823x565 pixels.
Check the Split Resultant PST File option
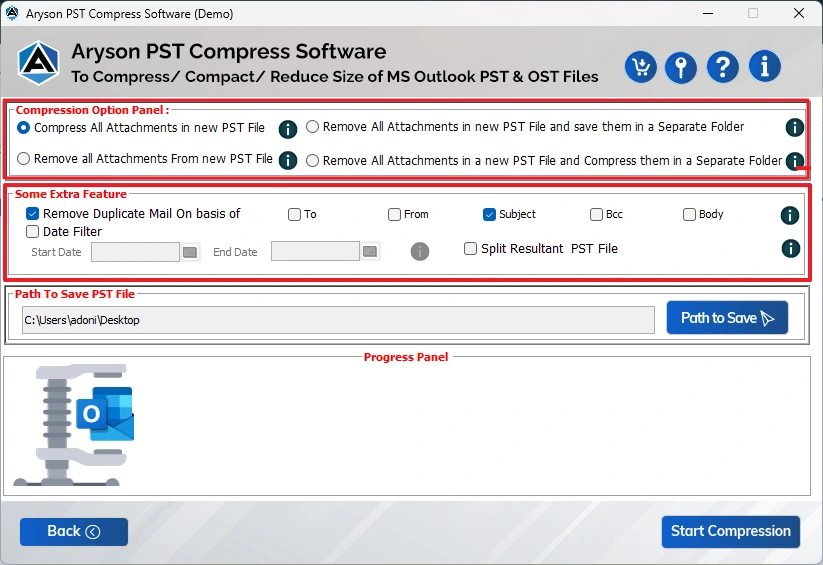(471, 249)
